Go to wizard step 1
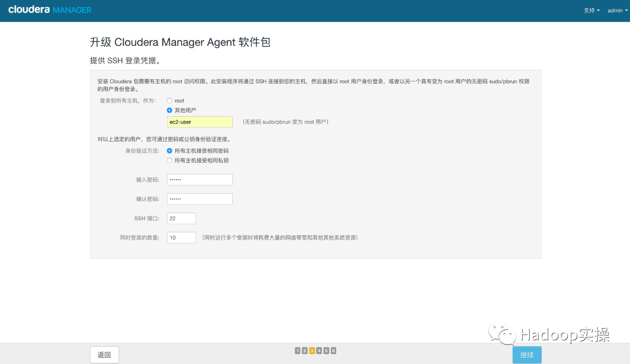The image size is (630, 364). [298, 351]
